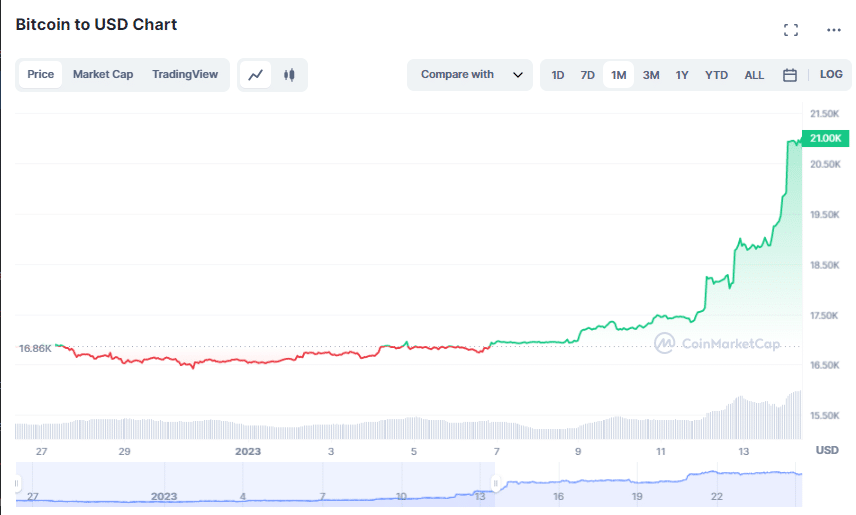Click the 21.50K axis label
Image resolution: width=856 pixels, height=515 pixels.
pyautogui.click(x=824, y=114)
